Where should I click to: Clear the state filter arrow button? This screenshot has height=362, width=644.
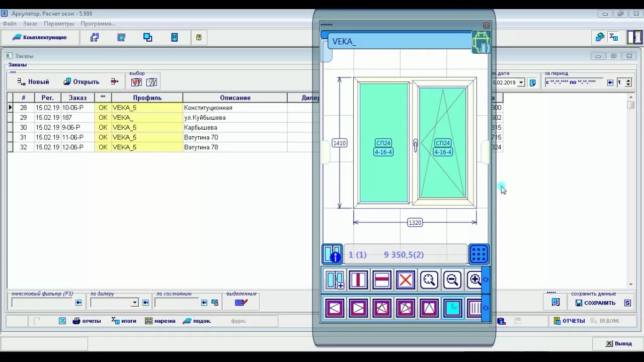pyautogui.click(x=204, y=303)
